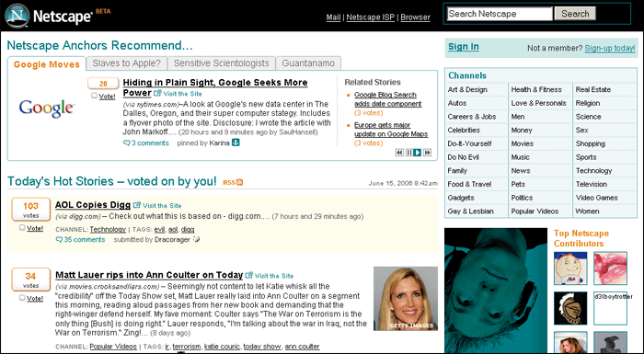Check the Vote box for the Google story
Viewport: 644px width, 354px height.
point(95,96)
